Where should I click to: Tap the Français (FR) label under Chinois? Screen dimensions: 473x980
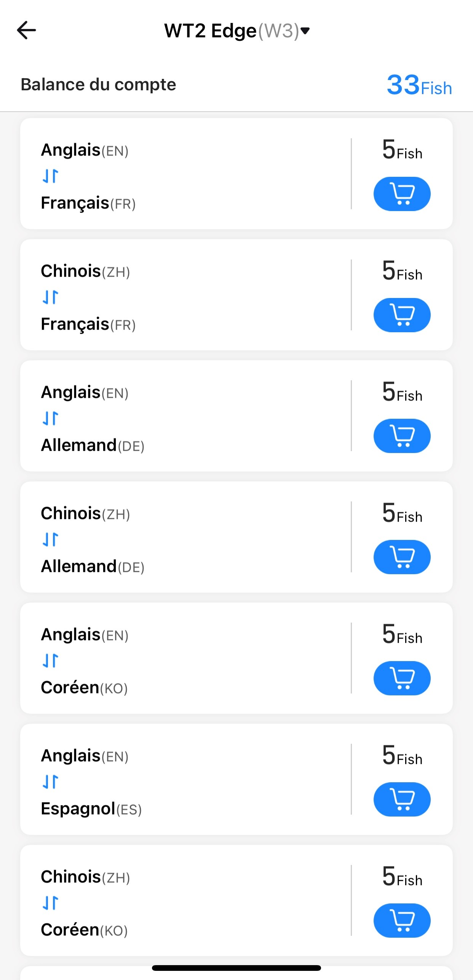88,324
